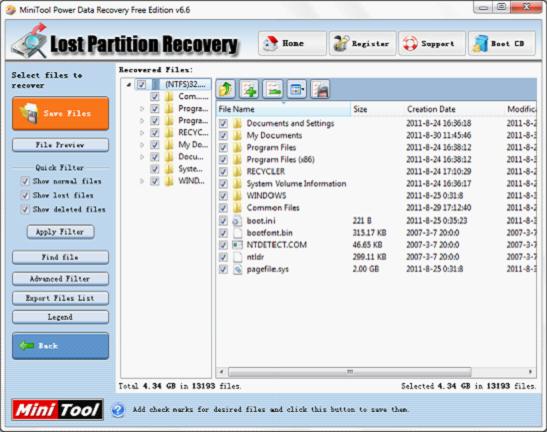
Task: Sort by File Name column header
Action: [283, 109]
